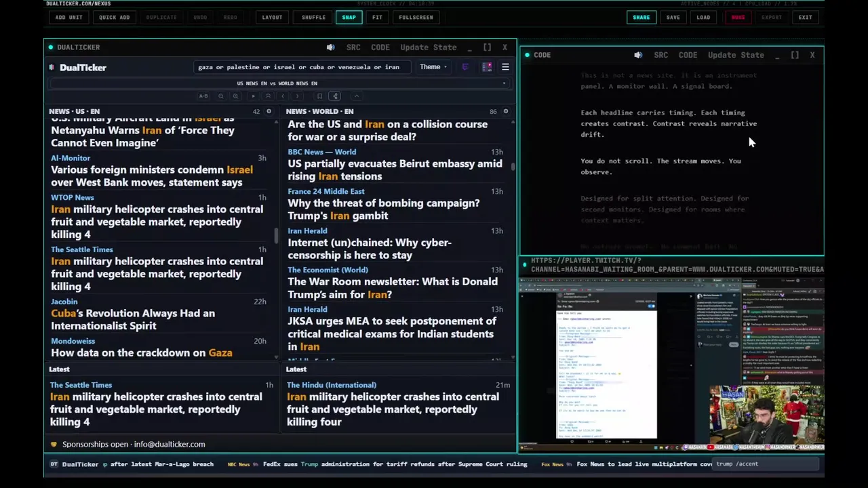Open the CODE tab on the right CODE panel

point(688,55)
